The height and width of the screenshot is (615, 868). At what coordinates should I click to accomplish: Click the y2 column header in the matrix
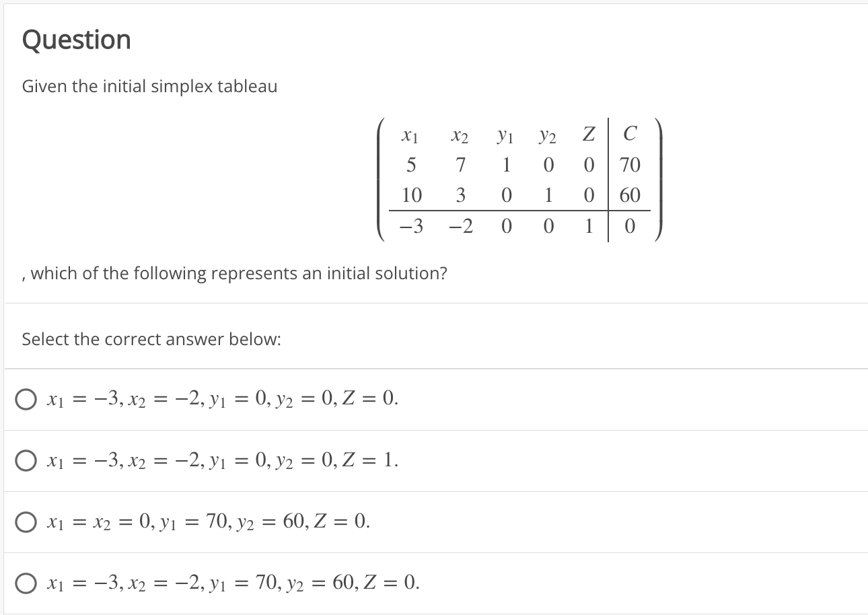(548, 135)
